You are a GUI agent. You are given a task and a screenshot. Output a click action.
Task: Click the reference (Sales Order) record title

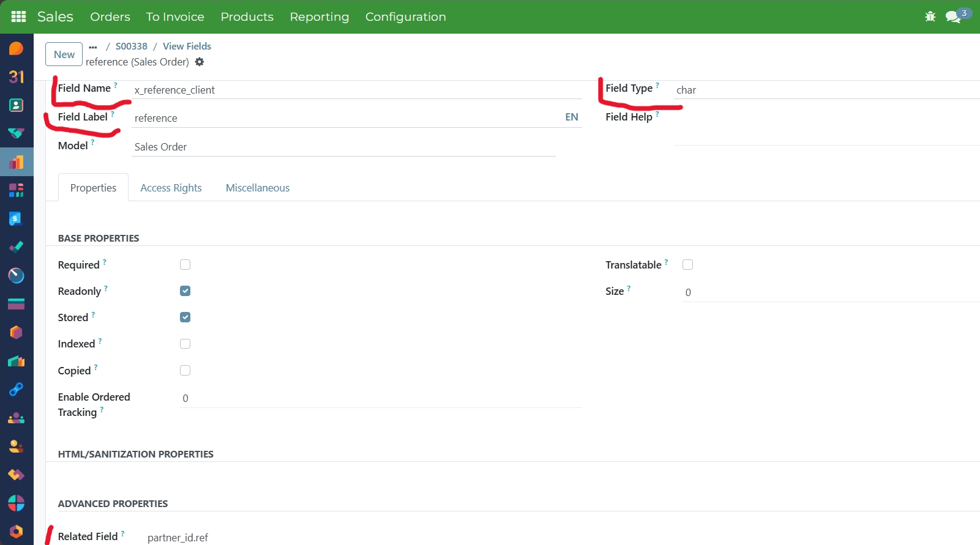137,62
